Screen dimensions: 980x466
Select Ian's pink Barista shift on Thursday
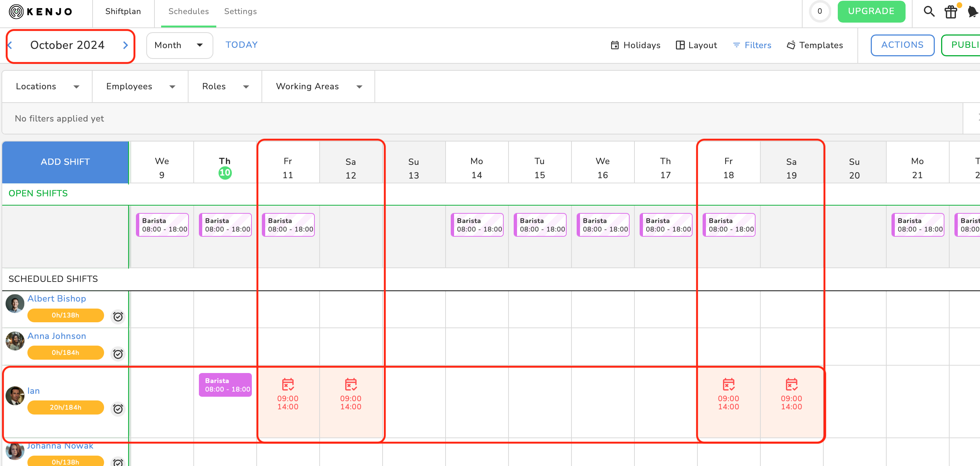coord(225,385)
